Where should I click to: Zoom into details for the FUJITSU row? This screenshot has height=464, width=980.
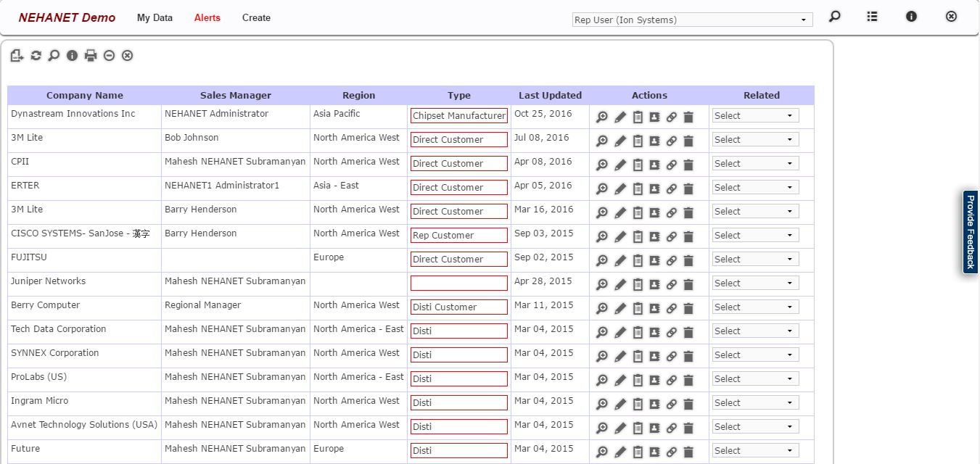601,260
